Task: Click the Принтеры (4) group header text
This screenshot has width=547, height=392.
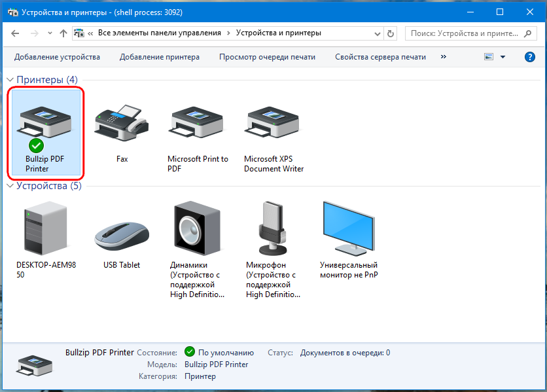Action: 47,80
